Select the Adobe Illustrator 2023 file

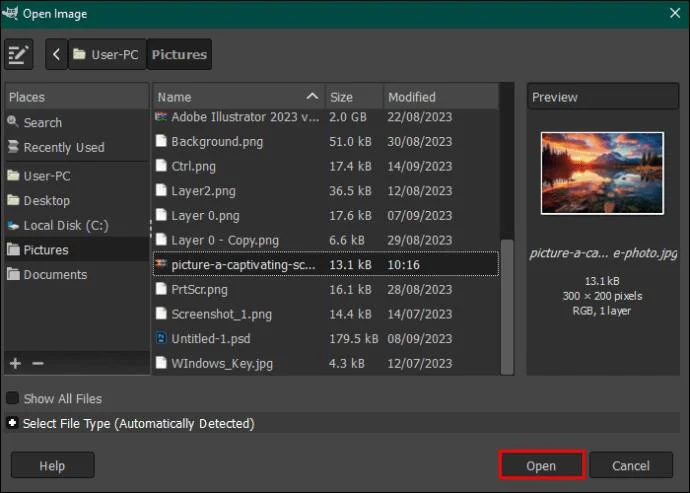pos(326,117)
